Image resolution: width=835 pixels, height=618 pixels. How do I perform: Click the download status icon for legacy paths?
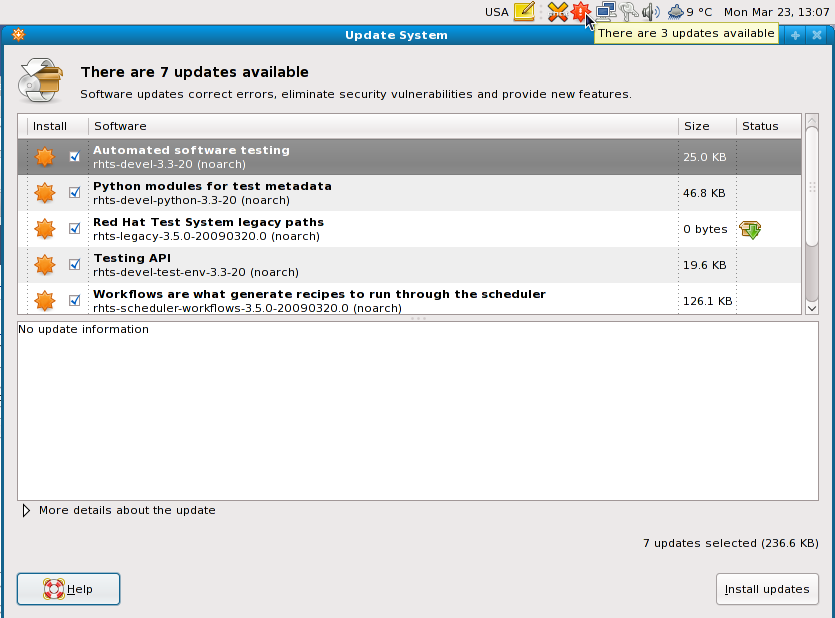pos(750,229)
